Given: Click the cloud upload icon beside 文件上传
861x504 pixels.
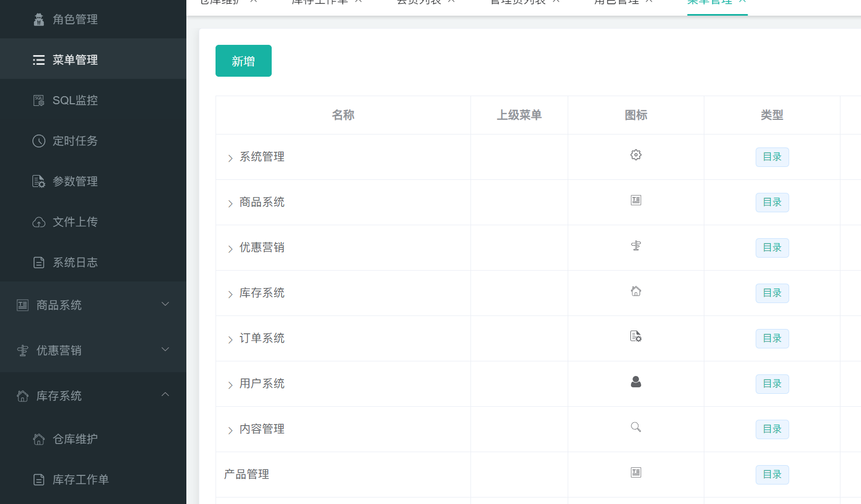Looking at the screenshot, I should (x=39, y=222).
